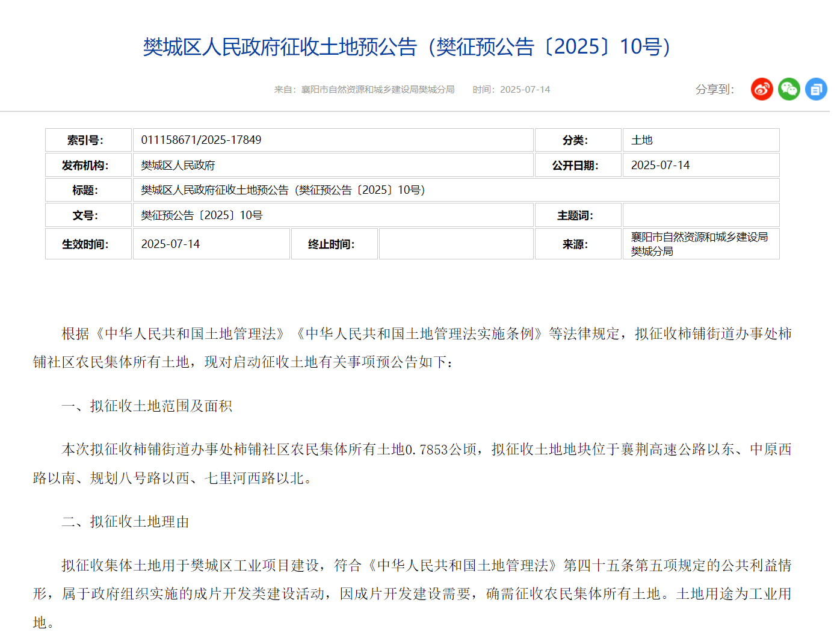The image size is (840, 641).
Task: Click the 来源 value 襄阳市自然资源和城乡建设局樊城分局
Action: tap(700, 244)
